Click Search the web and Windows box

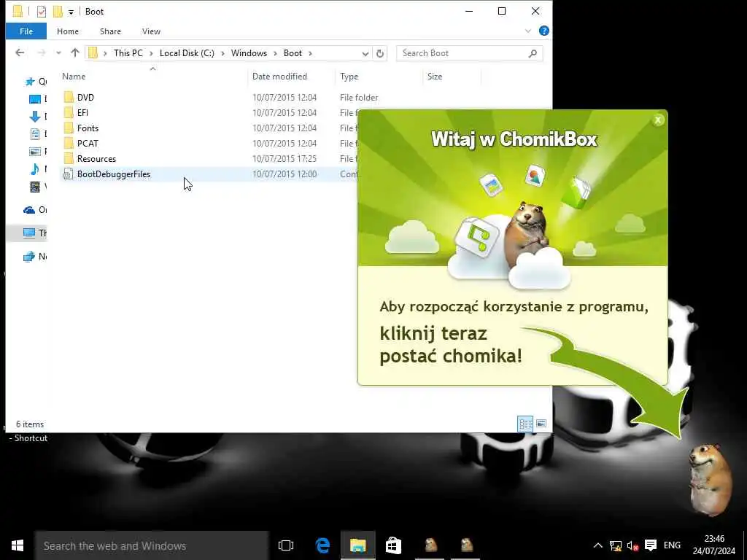152,545
